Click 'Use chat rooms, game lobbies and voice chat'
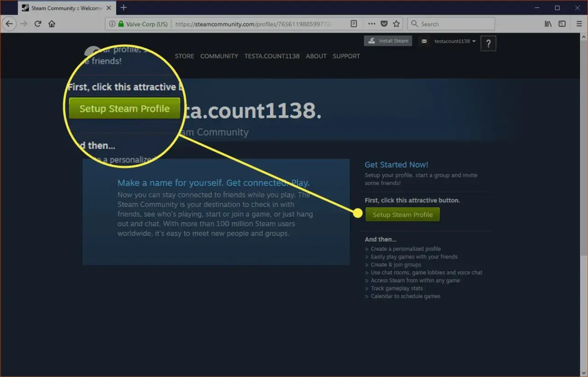The width and height of the screenshot is (588, 377). (426, 272)
